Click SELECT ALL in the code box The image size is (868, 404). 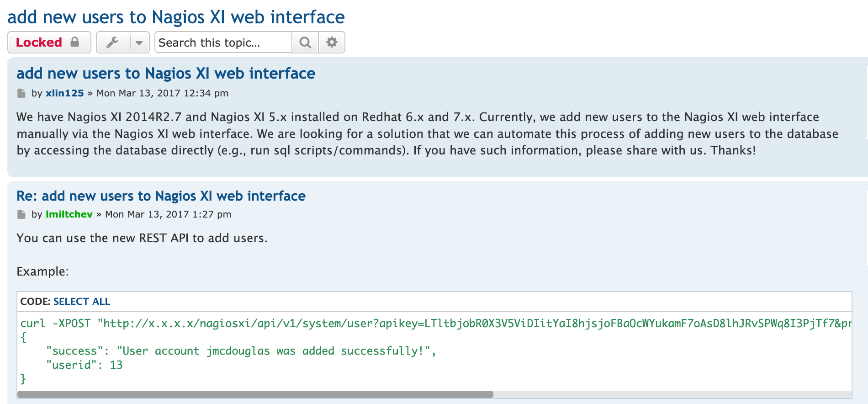click(82, 302)
